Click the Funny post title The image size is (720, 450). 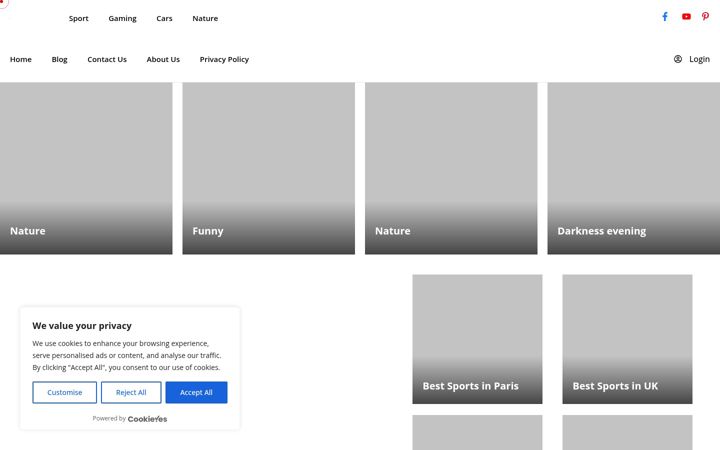click(x=208, y=231)
